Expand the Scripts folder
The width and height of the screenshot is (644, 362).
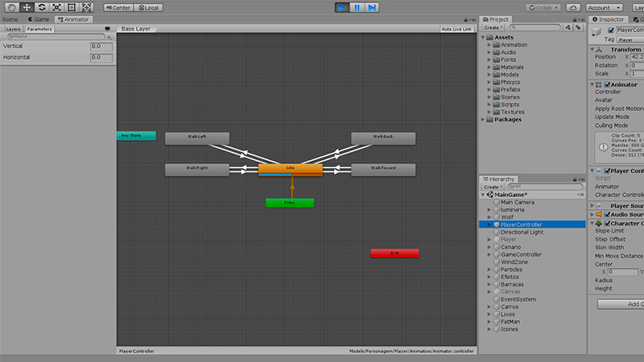click(489, 105)
